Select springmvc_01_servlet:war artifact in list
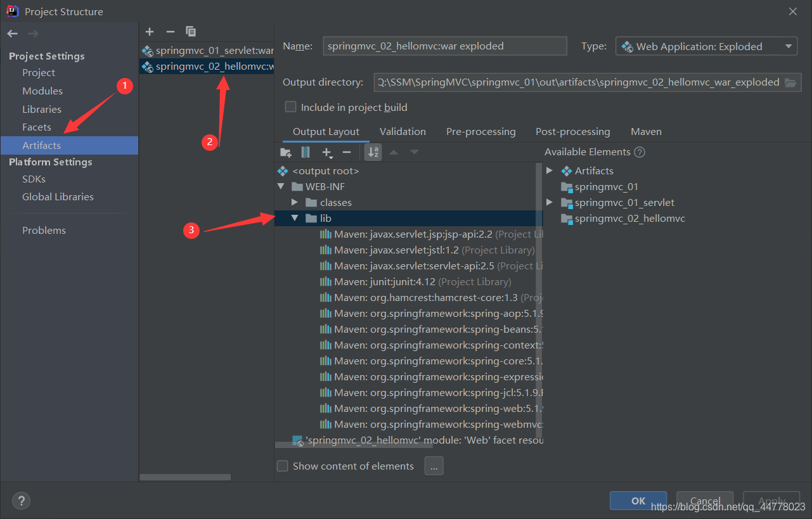 coord(207,50)
